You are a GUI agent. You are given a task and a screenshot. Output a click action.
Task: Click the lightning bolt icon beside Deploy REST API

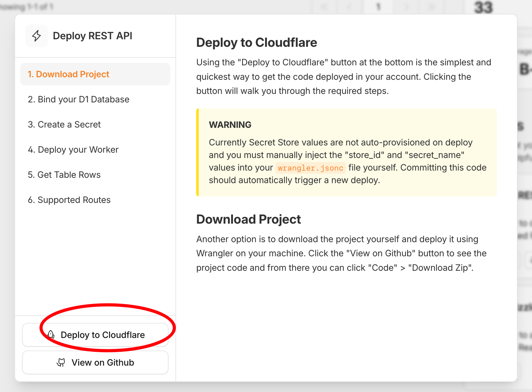[x=36, y=36]
